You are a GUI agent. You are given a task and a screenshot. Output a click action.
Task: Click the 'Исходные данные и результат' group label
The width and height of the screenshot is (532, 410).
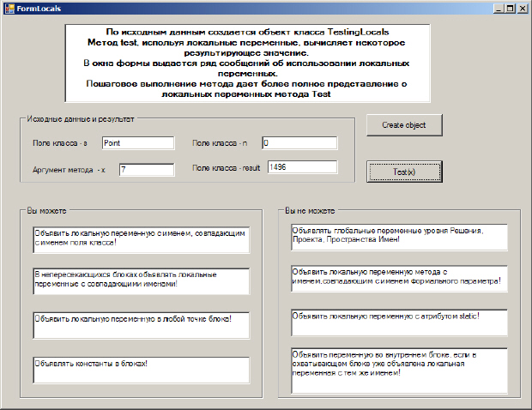tap(81, 119)
